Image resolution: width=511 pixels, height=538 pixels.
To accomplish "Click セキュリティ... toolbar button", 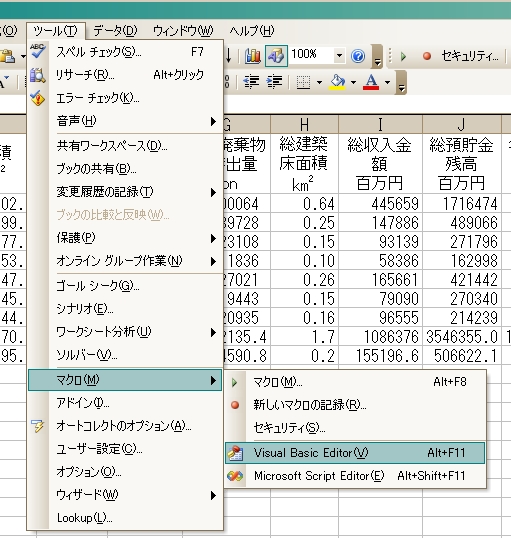I will 470,56.
